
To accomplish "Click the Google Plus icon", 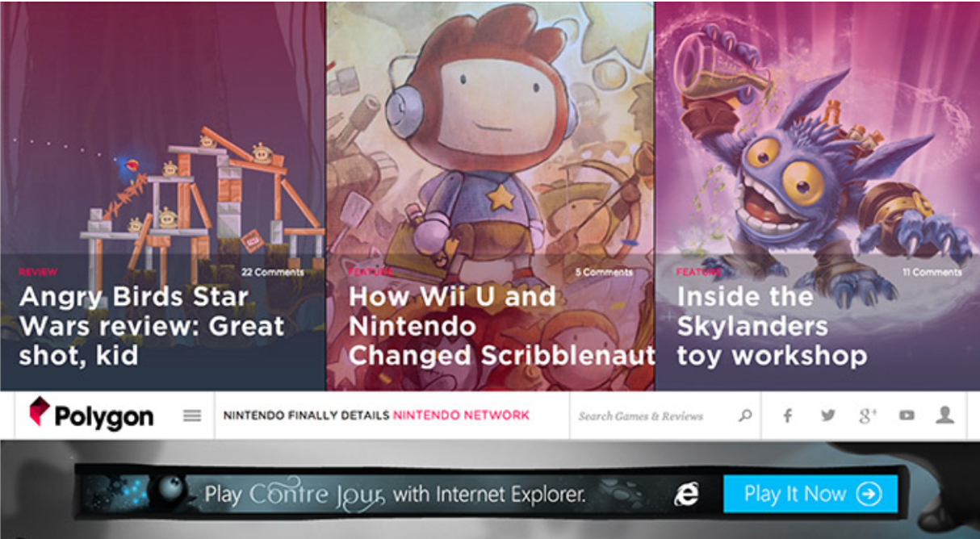I will (868, 416).
